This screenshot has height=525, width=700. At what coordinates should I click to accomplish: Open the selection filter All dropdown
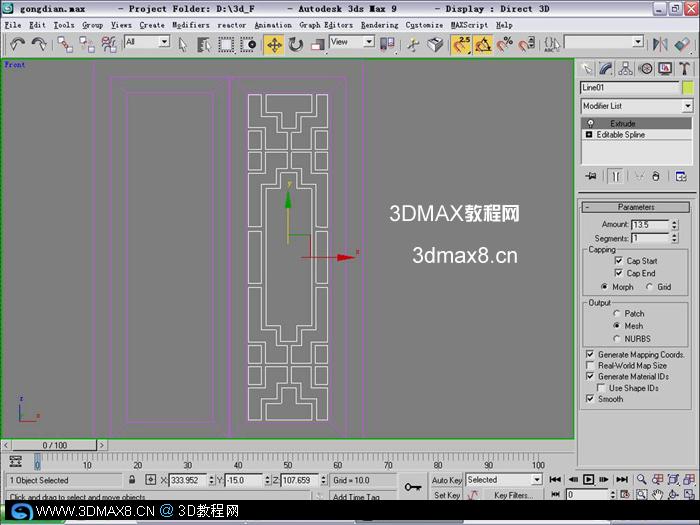click(x=147, y=42)
